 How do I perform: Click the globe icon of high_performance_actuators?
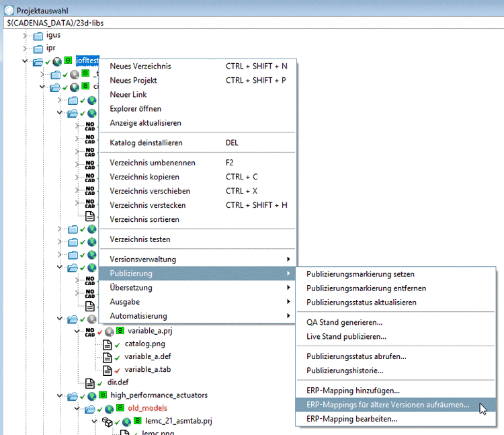92,396
